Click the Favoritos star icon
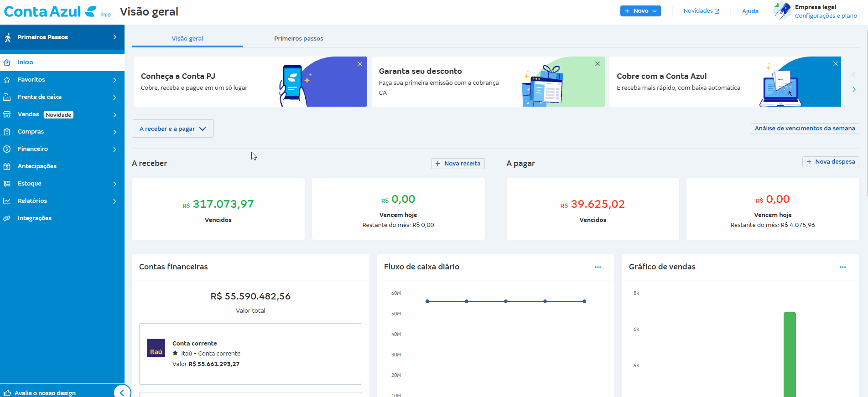The width and height of the screenshot is (868, 397). coord(7,80)
